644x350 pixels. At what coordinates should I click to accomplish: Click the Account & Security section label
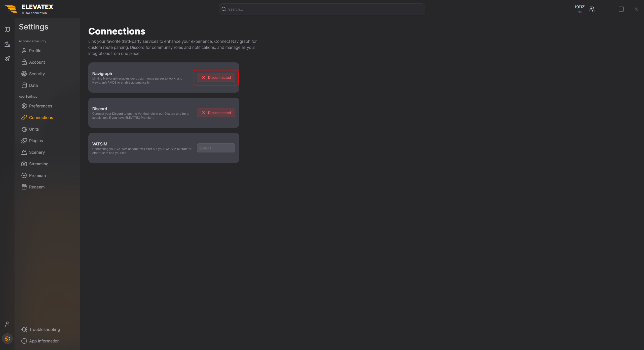(x=32, y=41)
